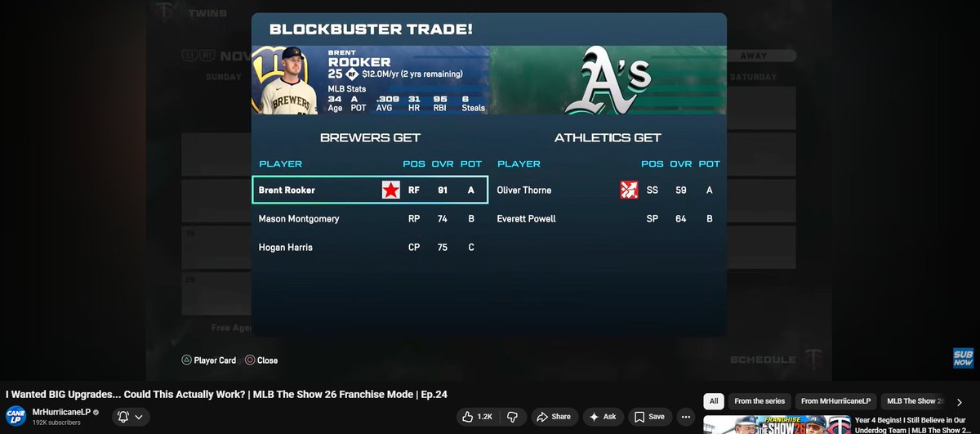Select the Everett Powell row
This screenshot has width=980, height=434.
coord(608,219)
